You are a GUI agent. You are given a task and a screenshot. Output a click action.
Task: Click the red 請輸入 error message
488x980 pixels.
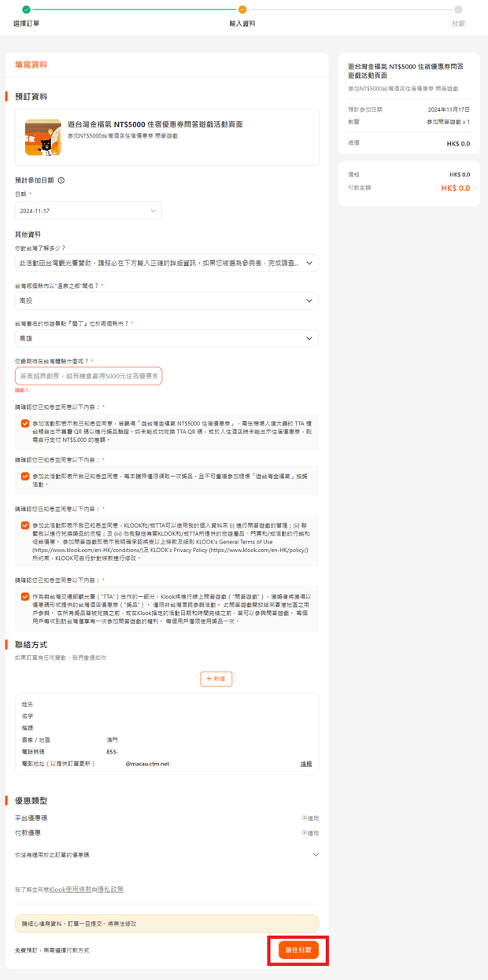coord(20,390)
